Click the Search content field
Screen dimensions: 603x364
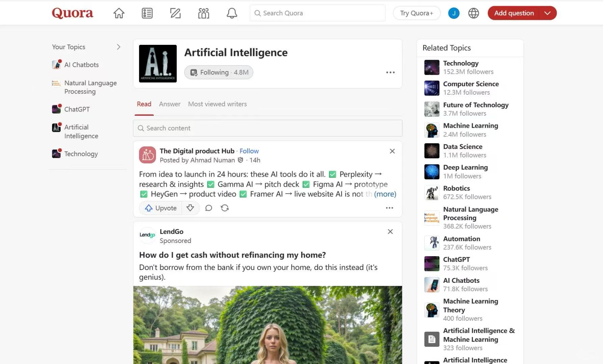click(268, 128)
